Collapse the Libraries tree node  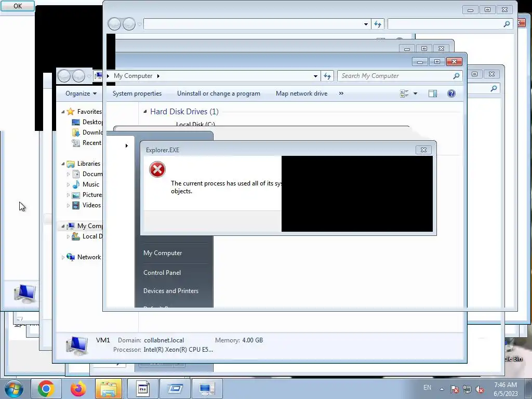tap(63, 164)
